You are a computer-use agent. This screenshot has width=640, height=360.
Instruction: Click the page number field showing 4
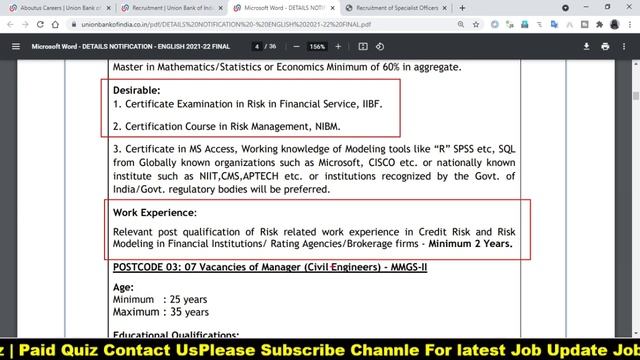coord(257,47)
